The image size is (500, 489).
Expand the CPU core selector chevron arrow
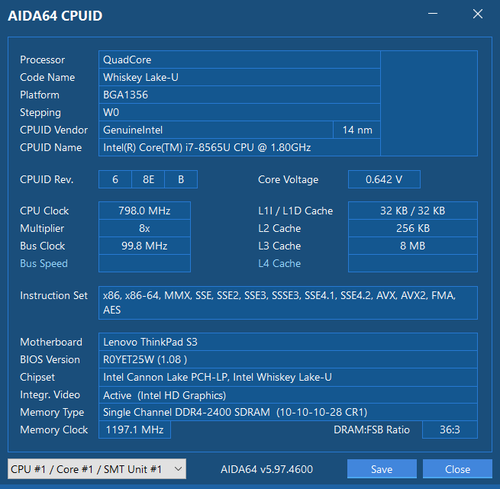tap(178, 469)
